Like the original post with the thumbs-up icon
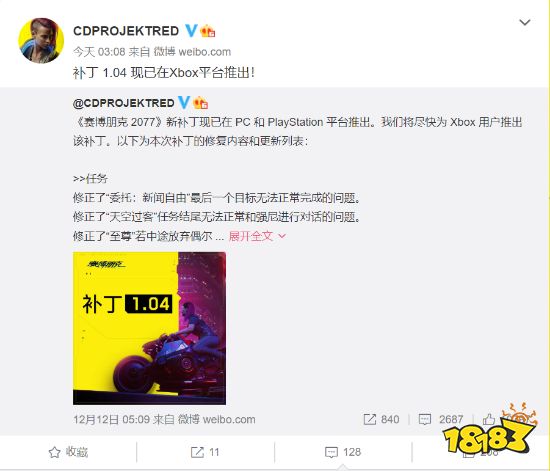The height and width of the screenshot is (471, 550). (x=489, y=419)
